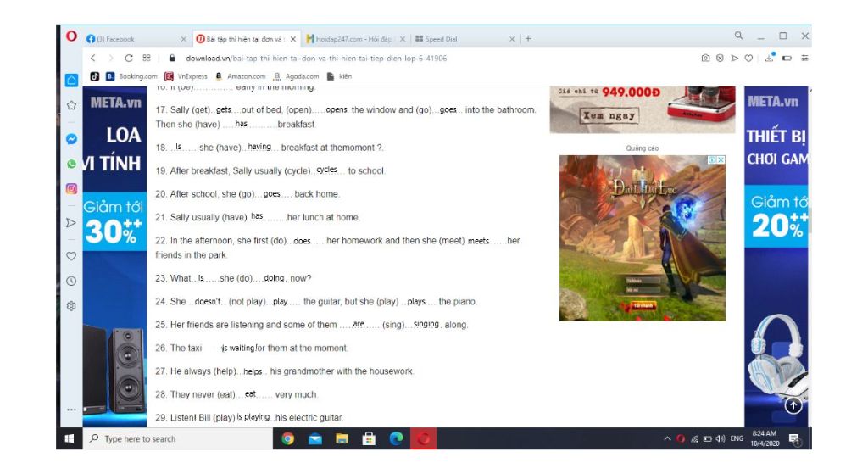Open bookmarks star in Opera sidebar
The width and height of the screenshot is (868, 474).
[x=71, y=105]
